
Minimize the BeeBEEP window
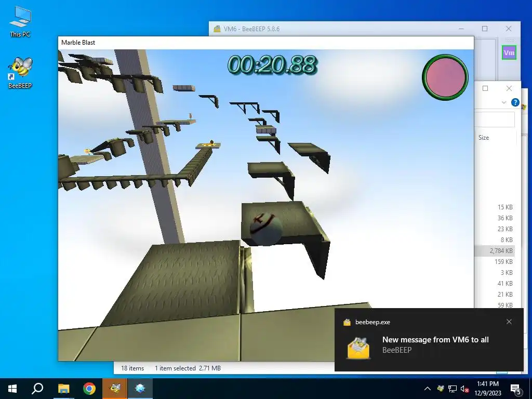tap(461, 29)
